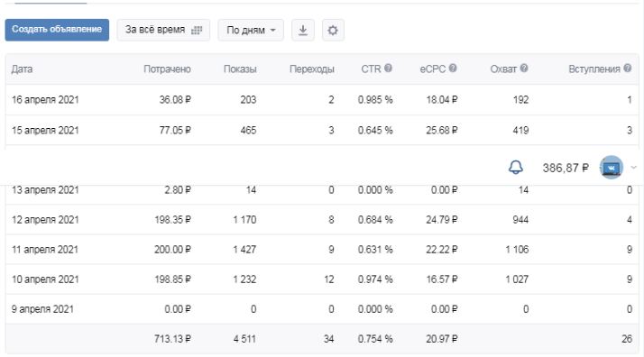Click the CTR help question icon
The height and width of the screenshot is (357, 644).
pyautogui.click(x=388, y=69)
